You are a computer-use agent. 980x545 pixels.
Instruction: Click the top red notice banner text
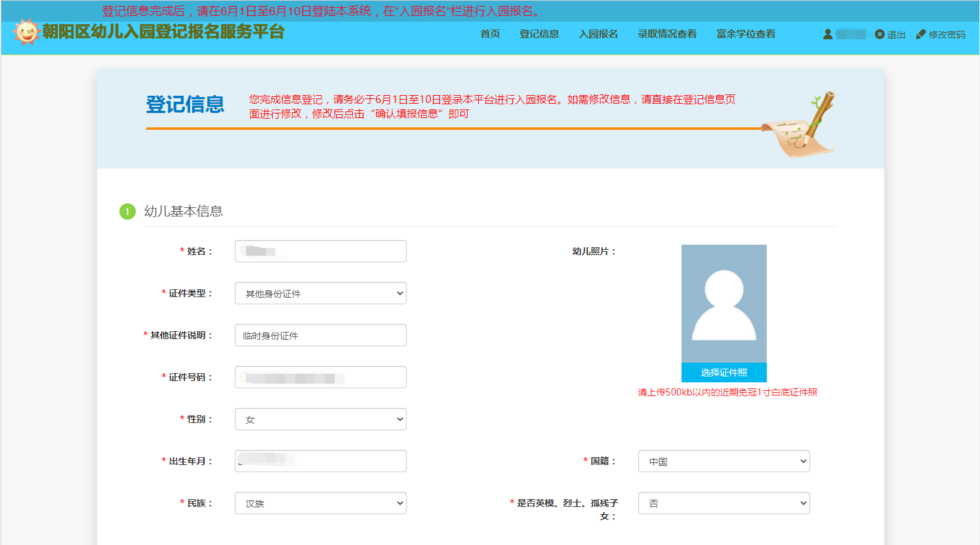click(x=321, y=11)
